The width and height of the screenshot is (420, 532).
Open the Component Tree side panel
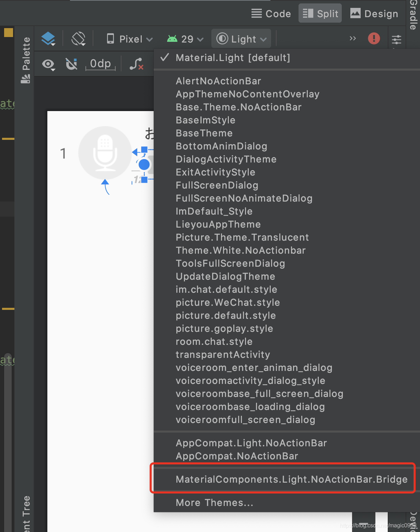pos(26,513)
